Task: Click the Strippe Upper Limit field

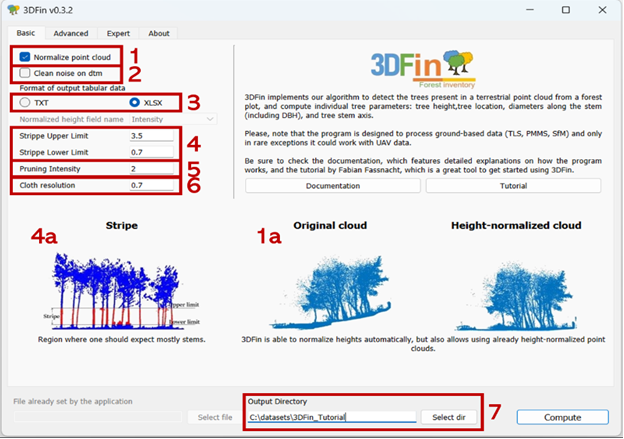Action: click(x=152, y=136)
